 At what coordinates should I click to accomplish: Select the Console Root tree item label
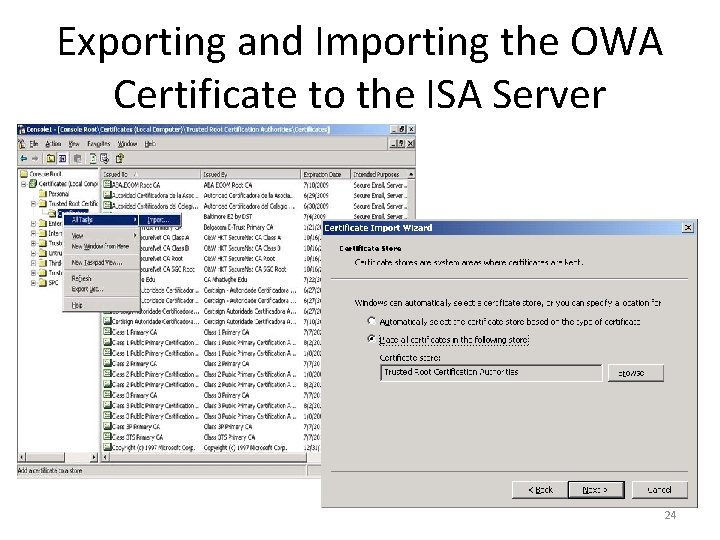(x=45, y=174)
